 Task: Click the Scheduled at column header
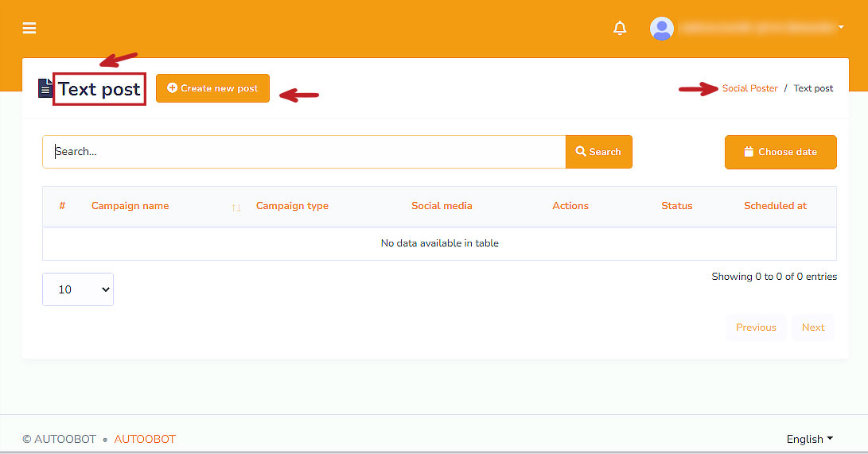tap(775, 206)
